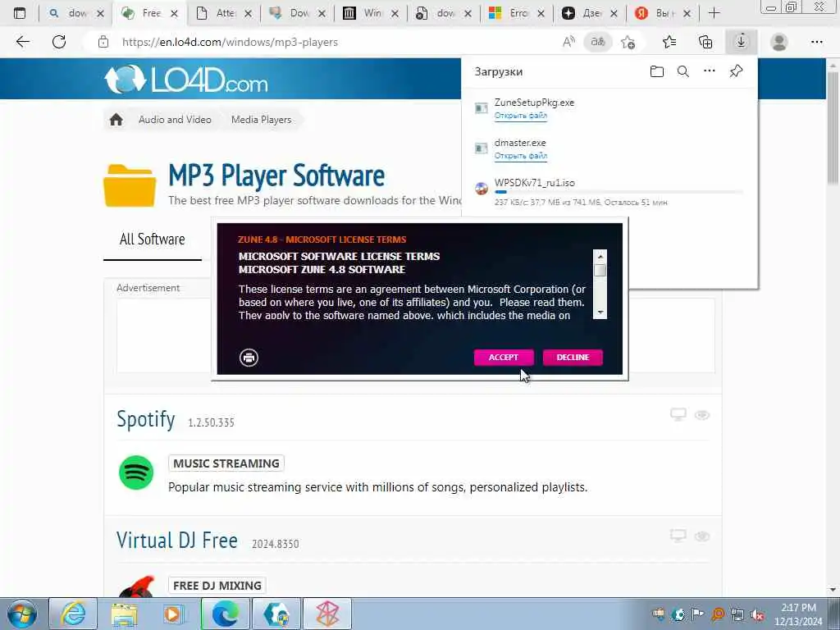Viewport: 840px width, 630px height.
Task: Click the LO4D.com logo
Action: 186,80
